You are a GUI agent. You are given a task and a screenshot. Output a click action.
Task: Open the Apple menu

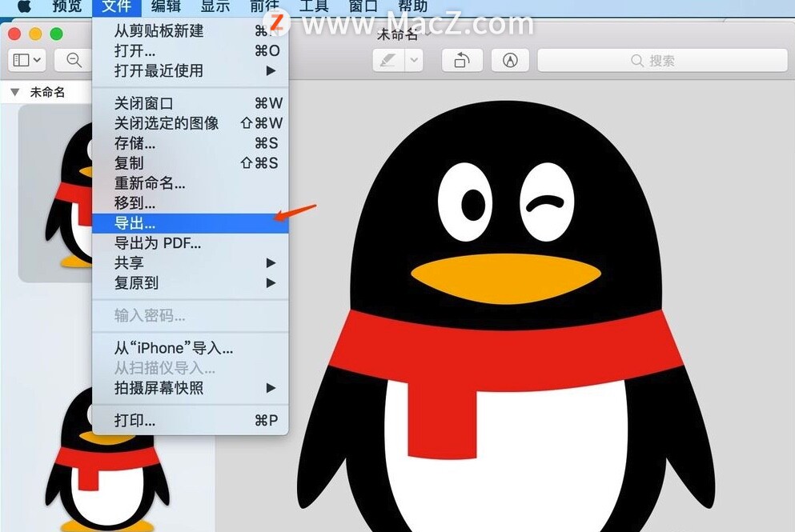[23, 6]
